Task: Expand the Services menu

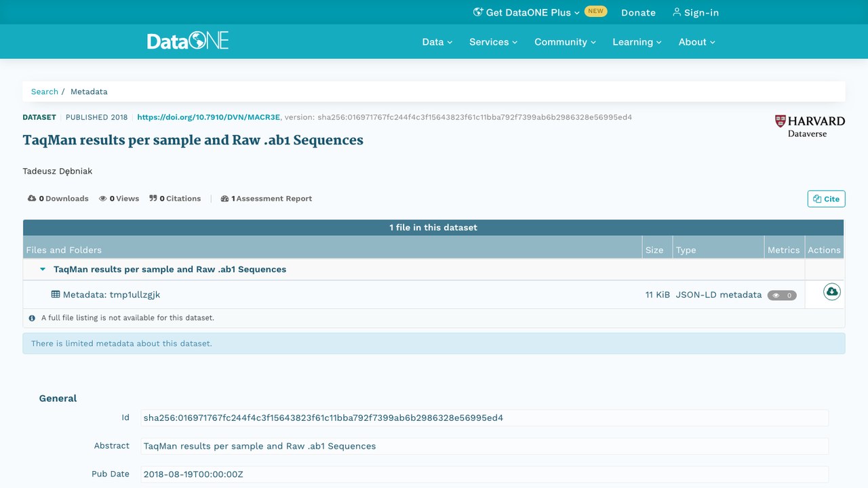Action: click(494, 42)
